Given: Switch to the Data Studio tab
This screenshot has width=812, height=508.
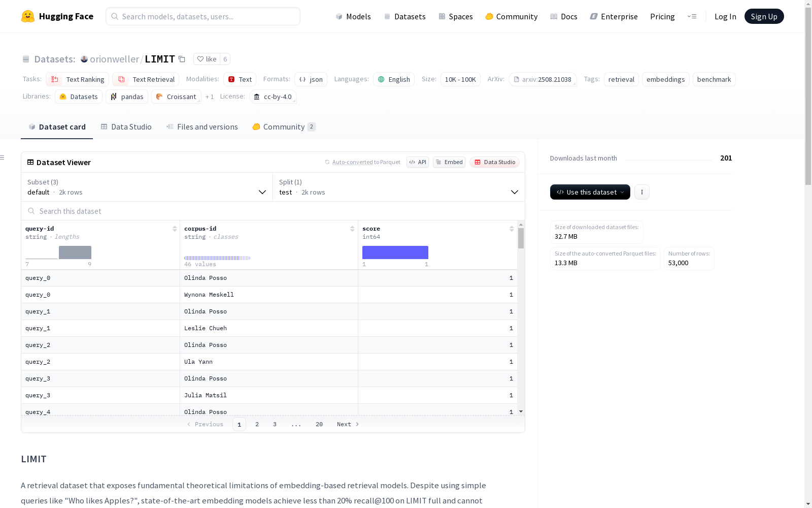Looking at the screenshot, I should (x=126, y=126).
